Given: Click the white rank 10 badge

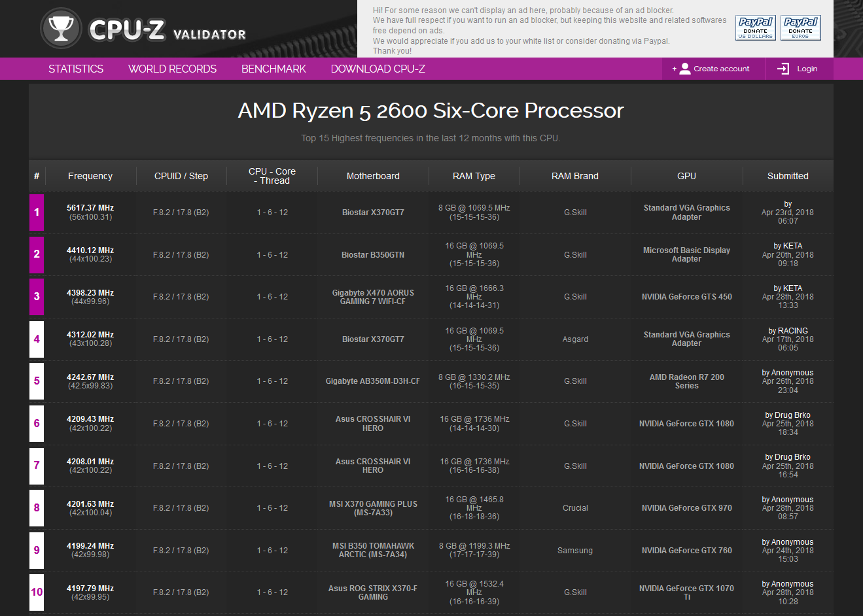Looking at the screenshot, I should tap(37, 592).
